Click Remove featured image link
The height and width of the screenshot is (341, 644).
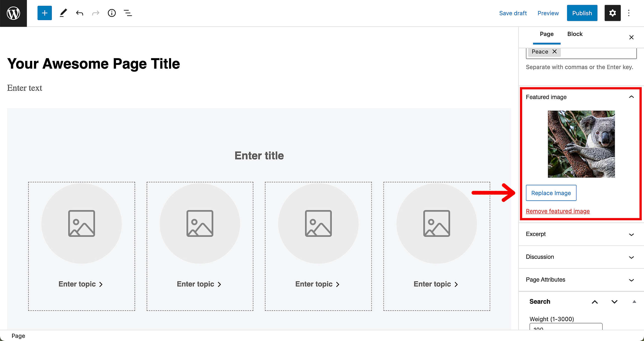click(558, 211)
